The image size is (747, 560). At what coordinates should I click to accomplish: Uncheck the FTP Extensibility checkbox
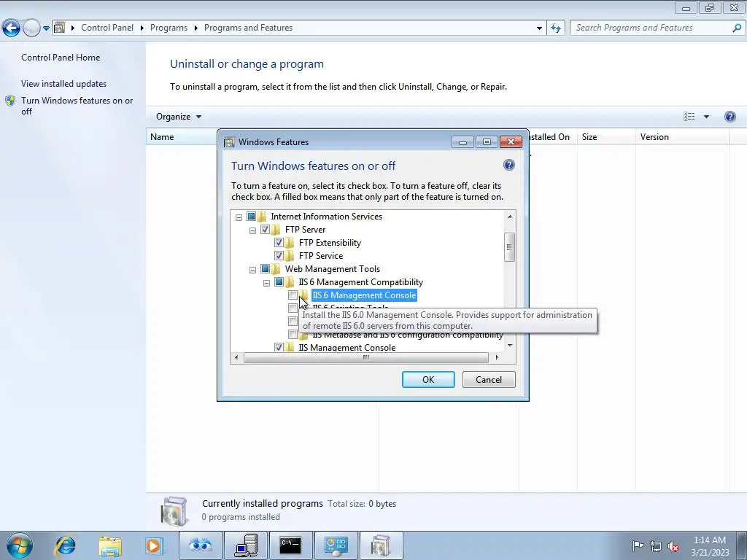[279, 243]
